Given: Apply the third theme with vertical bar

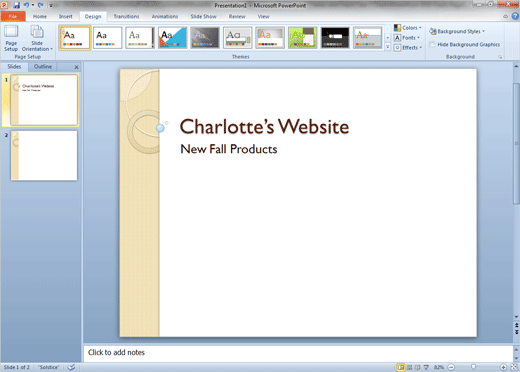Looking at the screenshot, I should pyautogui.click(x=140, y=38).
